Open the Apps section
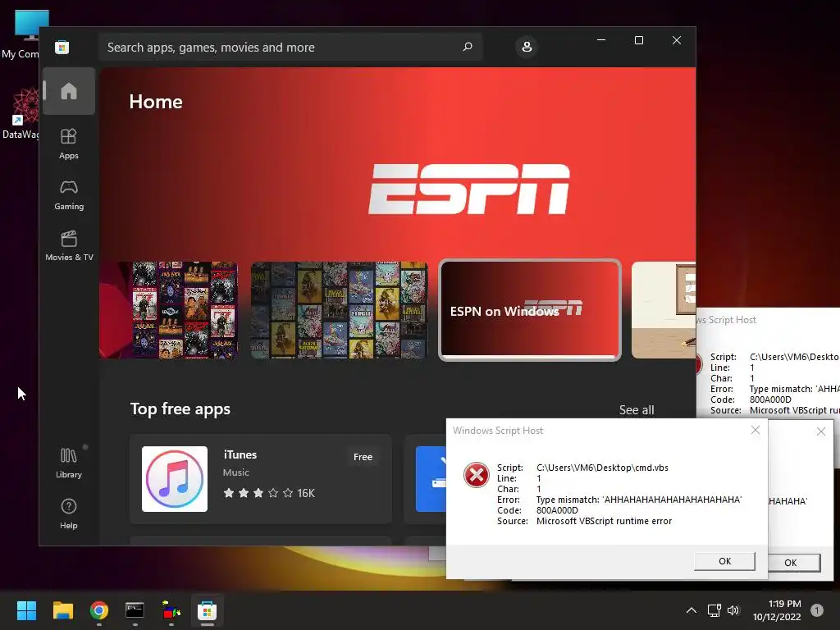 click(x=69, y=144)
